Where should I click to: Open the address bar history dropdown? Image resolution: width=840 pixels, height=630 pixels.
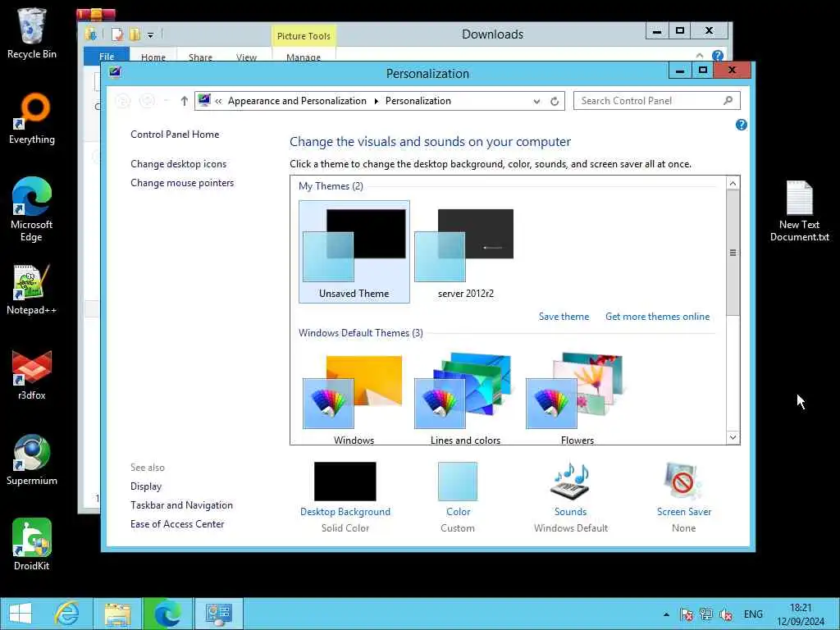coord(536,101)
